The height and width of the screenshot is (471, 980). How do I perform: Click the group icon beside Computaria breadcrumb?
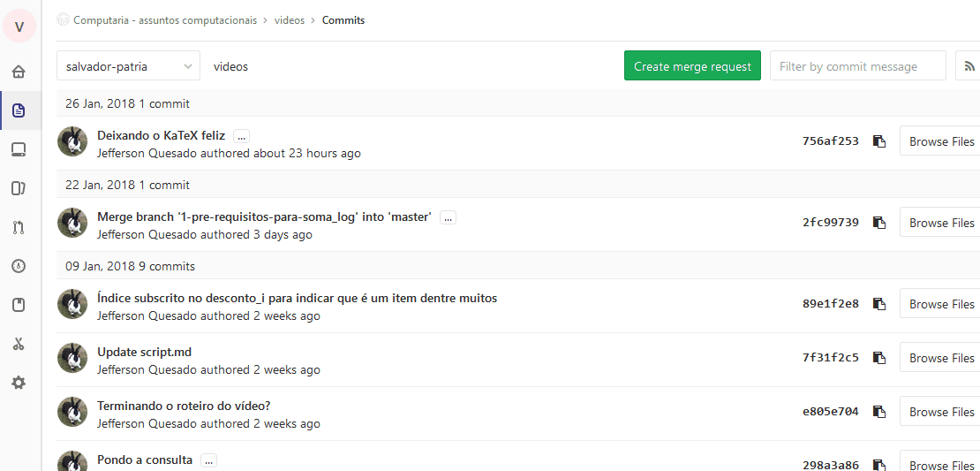63,20
